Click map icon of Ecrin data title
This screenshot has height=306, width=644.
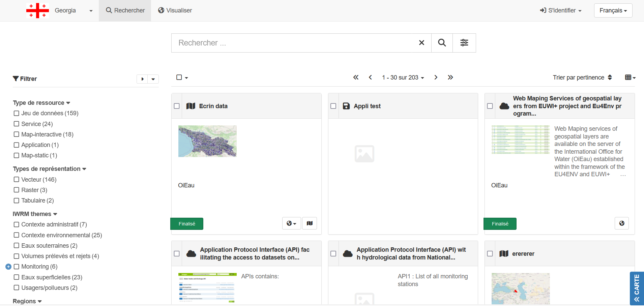191,106
